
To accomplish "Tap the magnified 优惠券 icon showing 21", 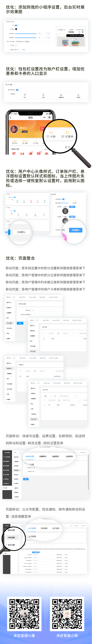I will [x=63, y=137].
